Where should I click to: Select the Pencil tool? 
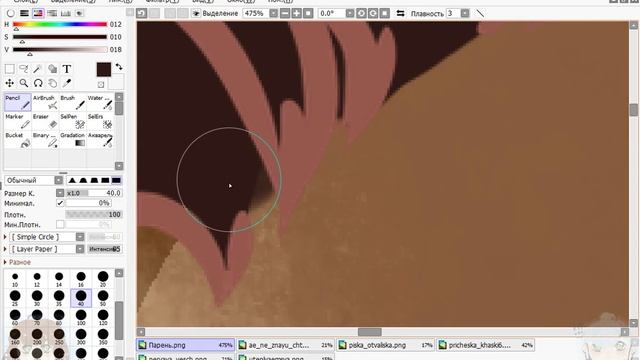point(18,102)
